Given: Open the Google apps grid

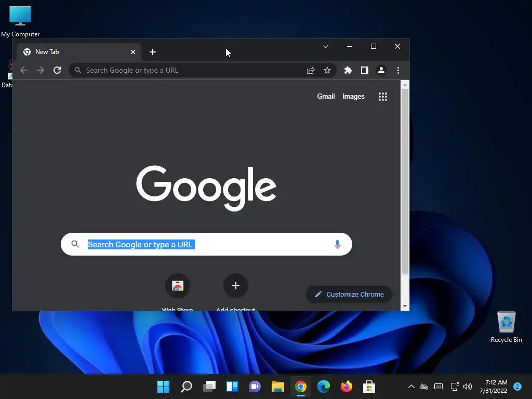Looking at the screenshot, I should pyautogui.click(x=383, y=97).
